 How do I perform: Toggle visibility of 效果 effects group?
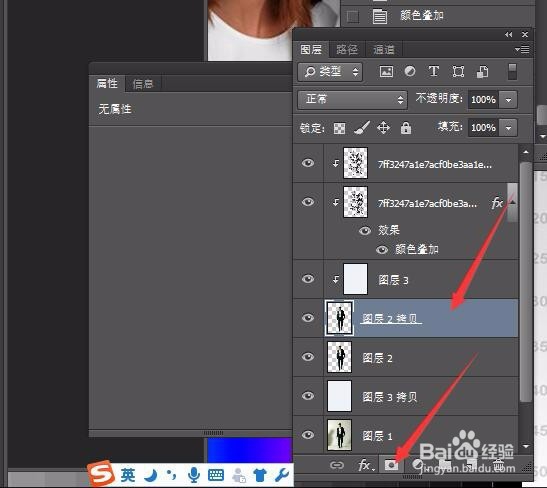pos(365,230)
